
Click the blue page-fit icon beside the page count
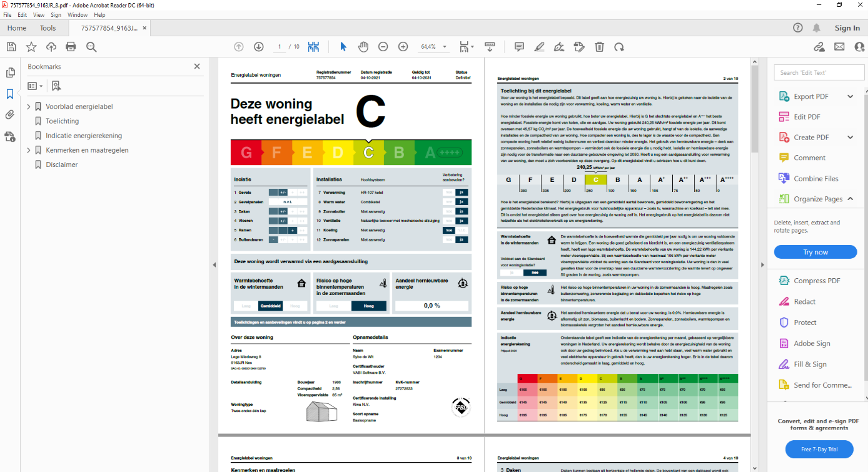[313, 47]
